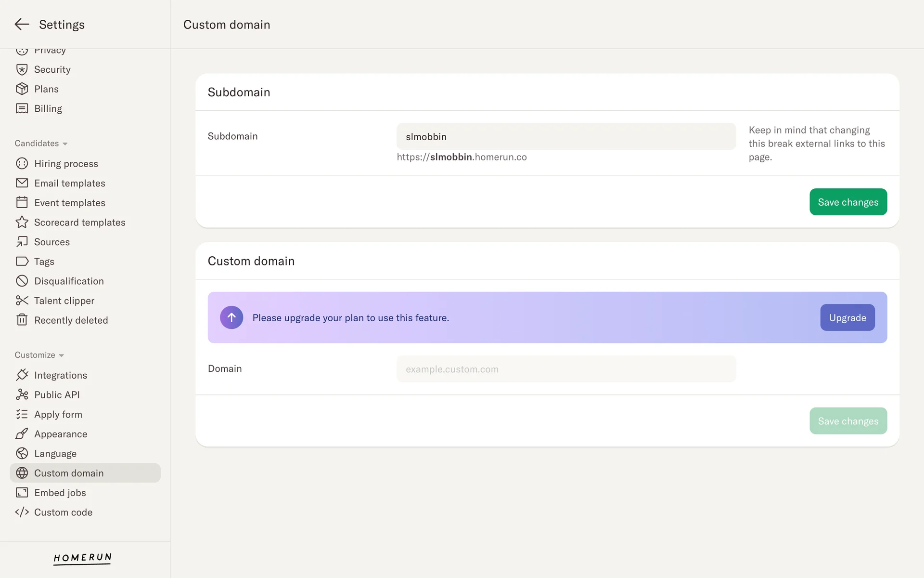This screenshot has height=578, width=924.
Task: Save changes in the Subdomain section
Action: tap(848, 202)
